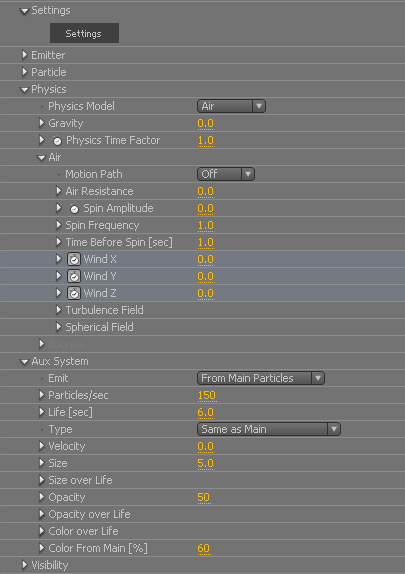Viewport: 405px width, 574px height.
Task: Click the Particles/sec value 150
Action: [x=207, y=395]
